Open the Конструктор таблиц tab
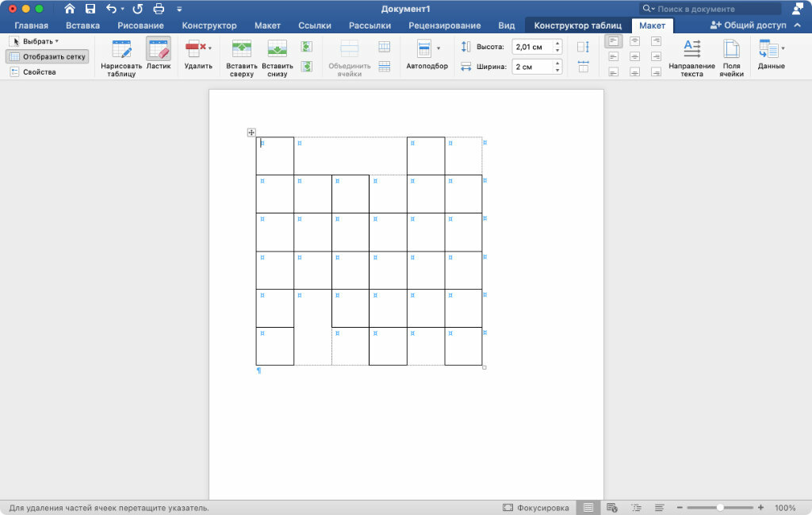This screenshot has width=812, height=515. pos(577,25)
